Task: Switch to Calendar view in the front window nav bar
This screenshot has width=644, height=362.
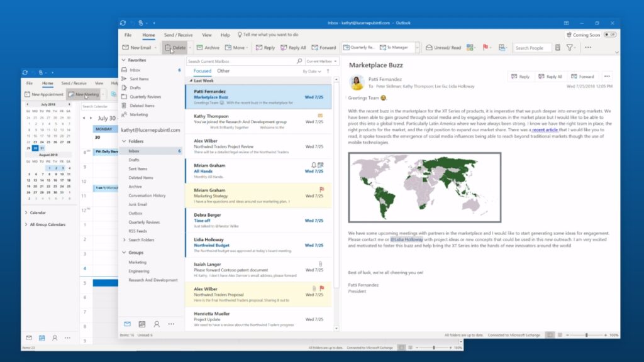Action: [142, 324]
